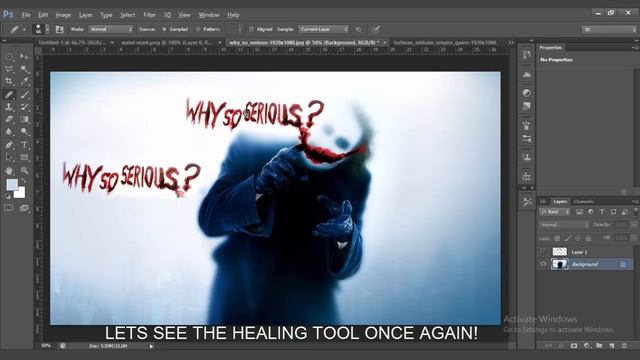This screenshot has height=360, width=640.
Task: Open the brush preset picker dropdown
Action: pos(47,29)
